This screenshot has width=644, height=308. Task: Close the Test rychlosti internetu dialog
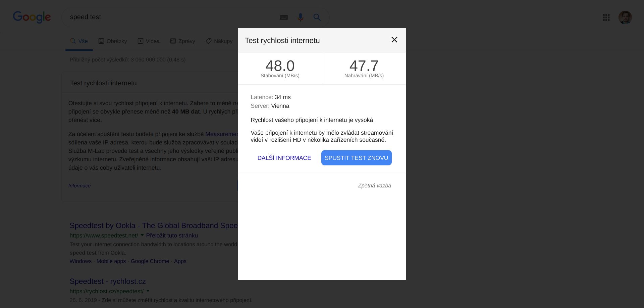(x=394, y=40)
